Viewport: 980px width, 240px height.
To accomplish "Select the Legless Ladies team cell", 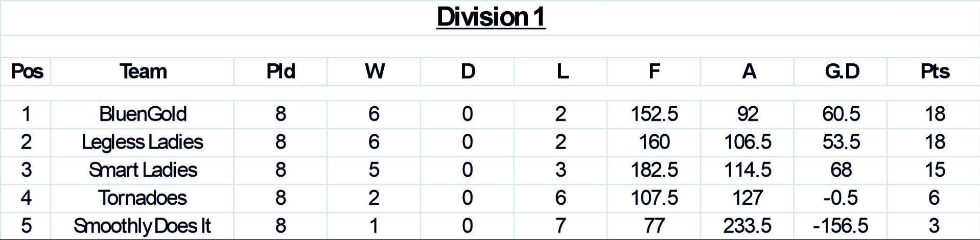I will click(143, 142).
